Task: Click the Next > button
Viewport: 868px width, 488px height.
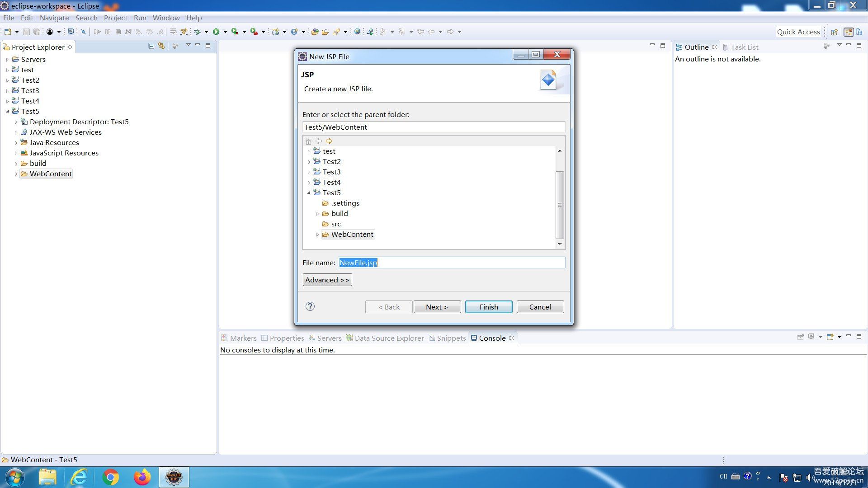Action: (437, 307)
